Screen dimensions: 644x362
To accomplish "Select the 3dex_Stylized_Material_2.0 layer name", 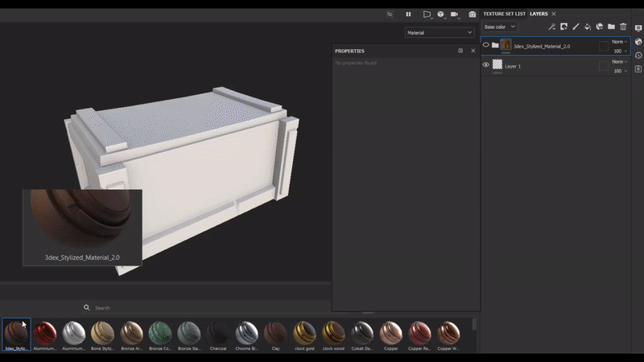I will click(542, 47).
